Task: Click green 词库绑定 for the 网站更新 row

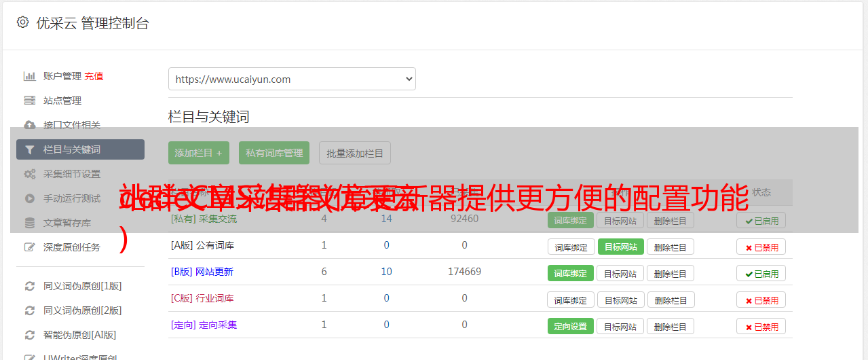Action: click(x=571, y=273)
